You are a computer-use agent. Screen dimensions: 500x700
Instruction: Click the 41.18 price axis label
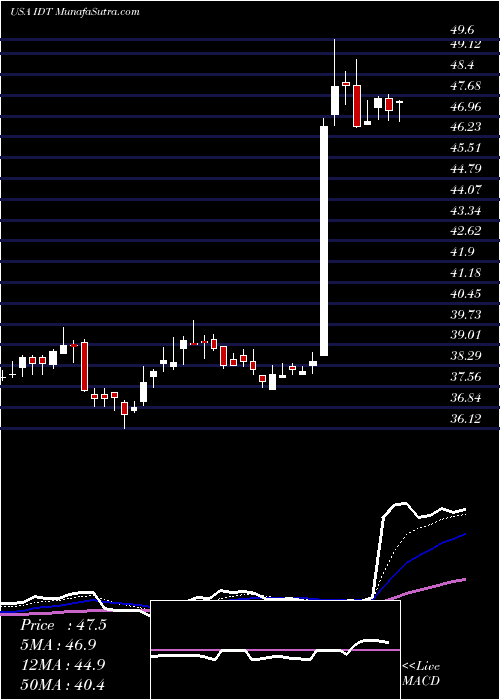[466, 272]
